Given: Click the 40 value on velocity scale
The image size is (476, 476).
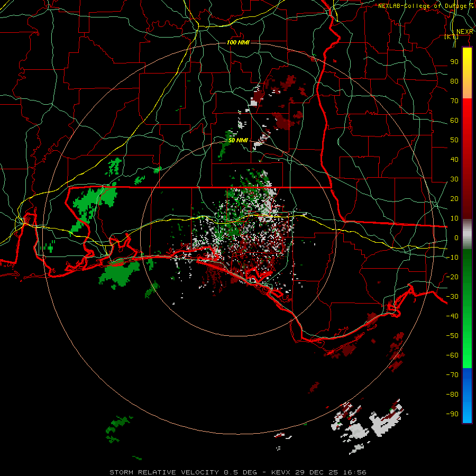Looking at the screenshot, I should tap(454, 159).
